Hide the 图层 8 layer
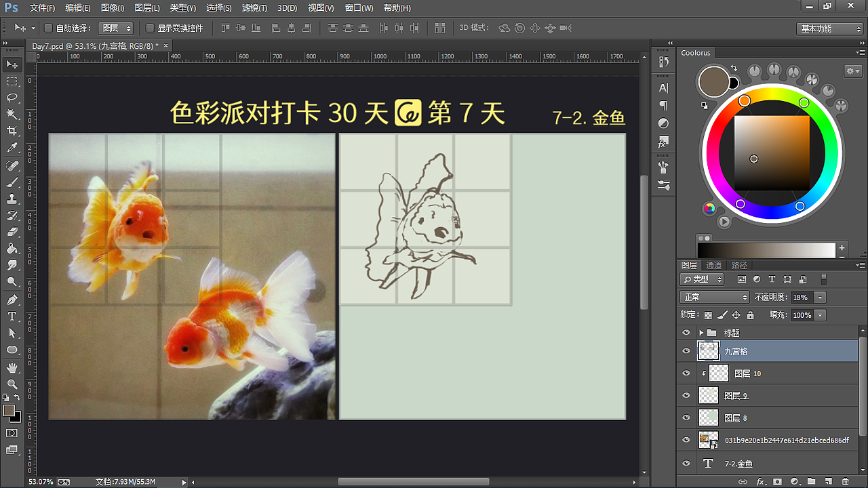Viewport: 868px width, 488px height. (x=686, y=418)
